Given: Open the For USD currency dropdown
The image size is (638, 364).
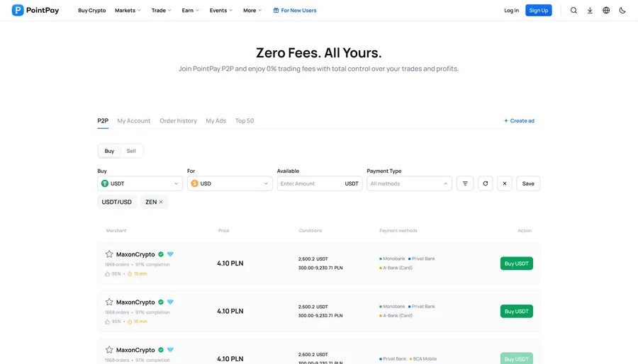Looking at the screenshot, I should (230, 183).
